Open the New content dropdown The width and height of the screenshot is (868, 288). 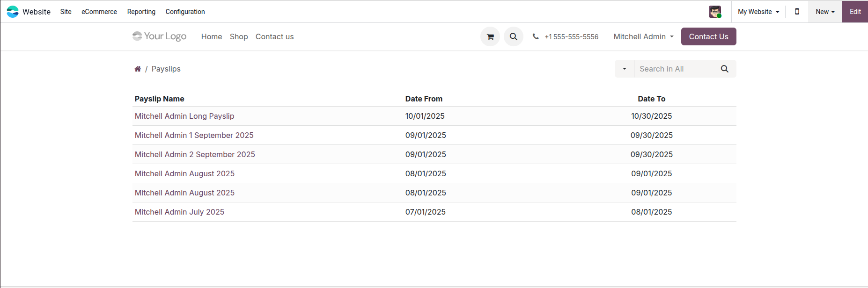(x=825, y=12)
